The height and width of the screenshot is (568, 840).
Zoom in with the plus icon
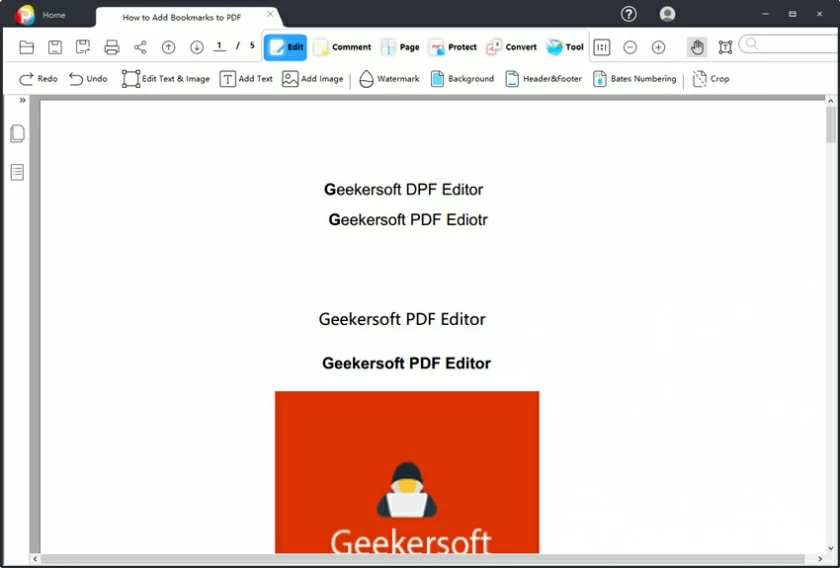tap(658, 47)
